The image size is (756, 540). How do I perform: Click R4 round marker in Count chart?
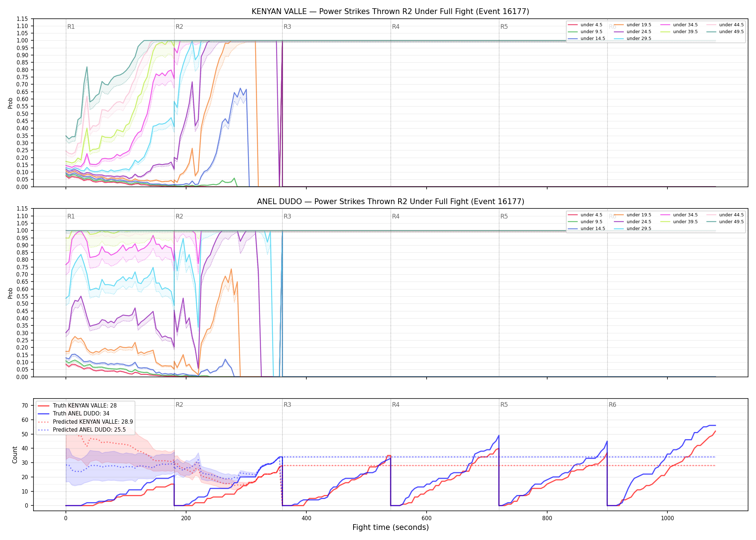click(x=396, y=405)
